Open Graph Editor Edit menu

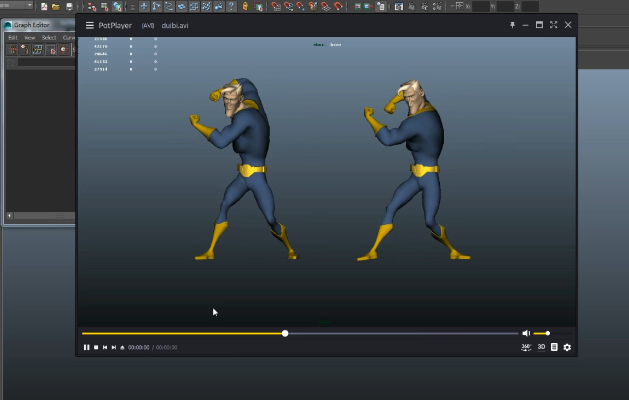[13, 38]
